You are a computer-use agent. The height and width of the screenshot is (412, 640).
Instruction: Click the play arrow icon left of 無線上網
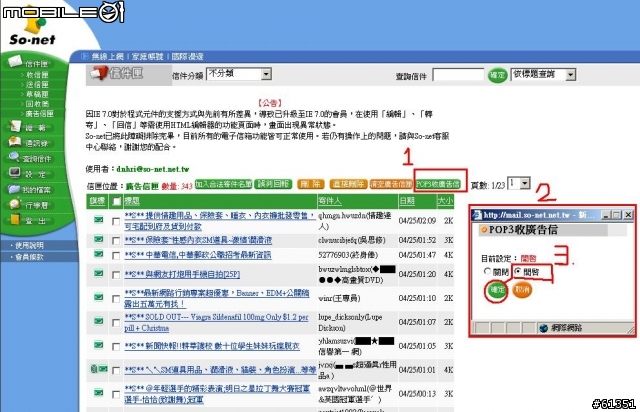84,56
